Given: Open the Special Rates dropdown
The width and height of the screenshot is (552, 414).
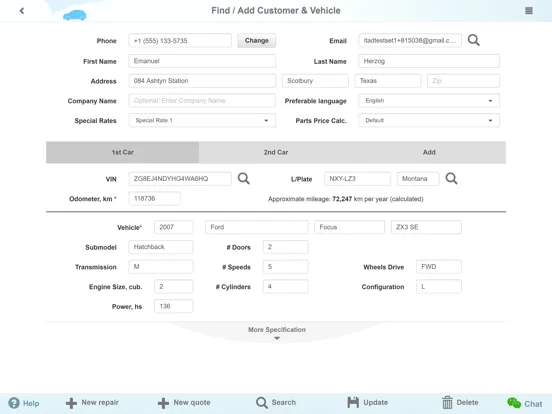Looking at the screenshot, I should (202, 120).
